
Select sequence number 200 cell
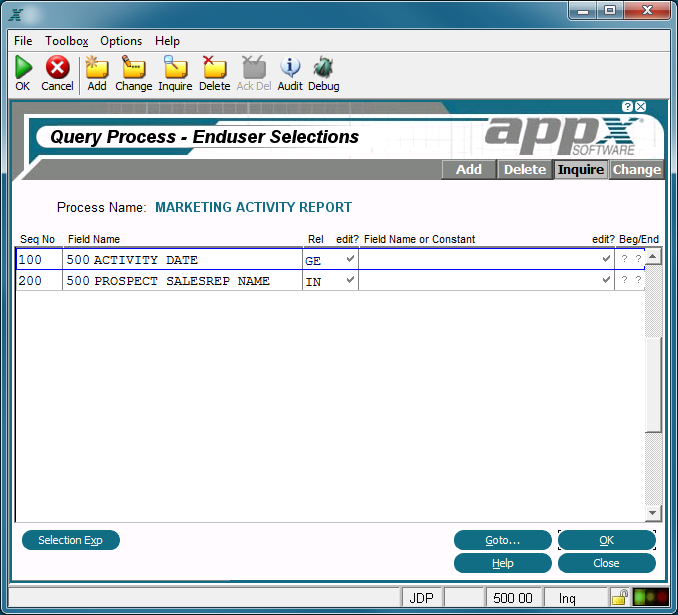click(39, 281)
